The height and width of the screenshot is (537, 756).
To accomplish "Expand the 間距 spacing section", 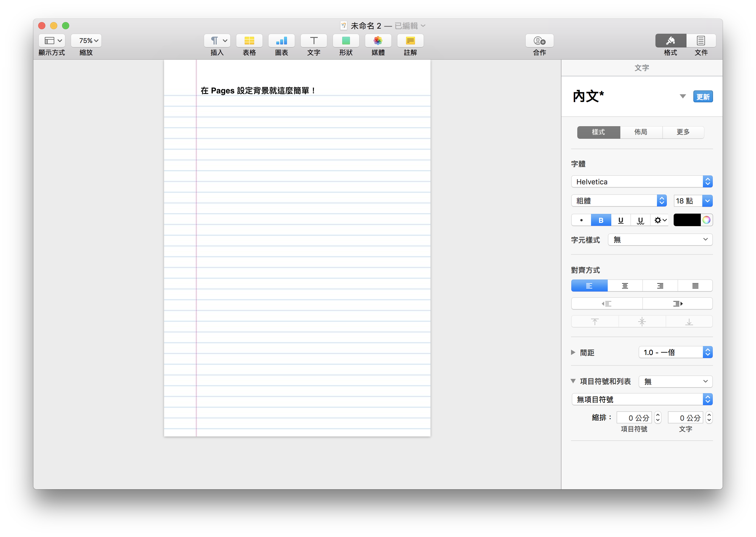I will pyautogui.click(x=573, y=353).
